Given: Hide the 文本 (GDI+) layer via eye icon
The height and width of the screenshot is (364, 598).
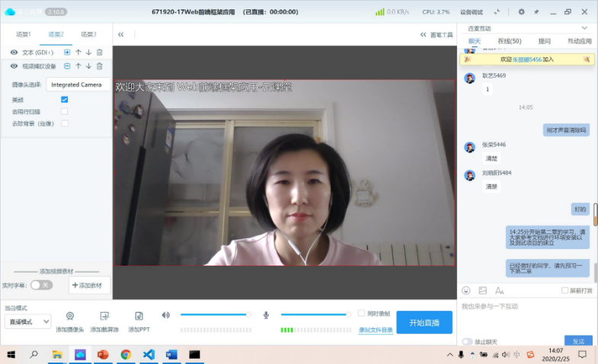Looking at the screenshot, I should (14, 52).
